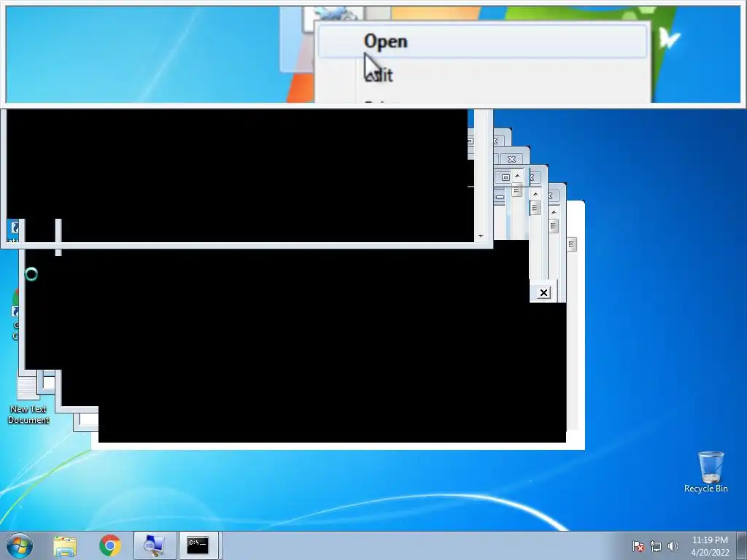The width and height of the screenshot is (747, 560).
Task: Open the volume speaker tray icon
Action: 673,546
